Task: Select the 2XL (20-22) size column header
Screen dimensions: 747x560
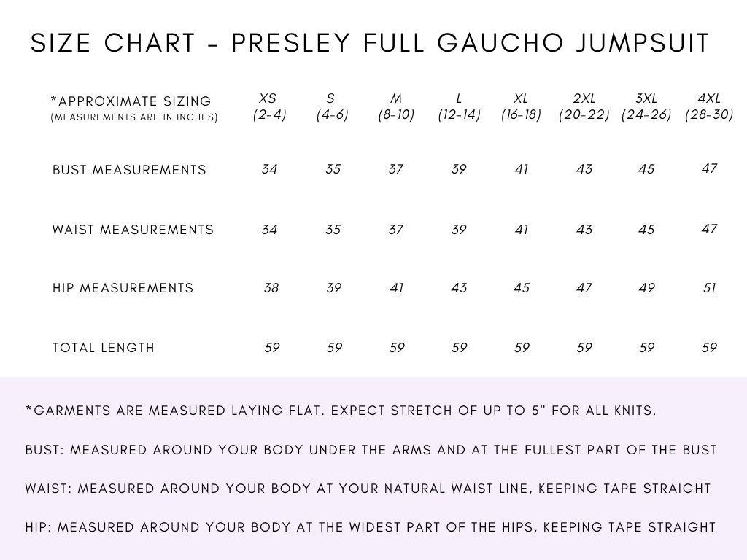Action: click(584, 106)
